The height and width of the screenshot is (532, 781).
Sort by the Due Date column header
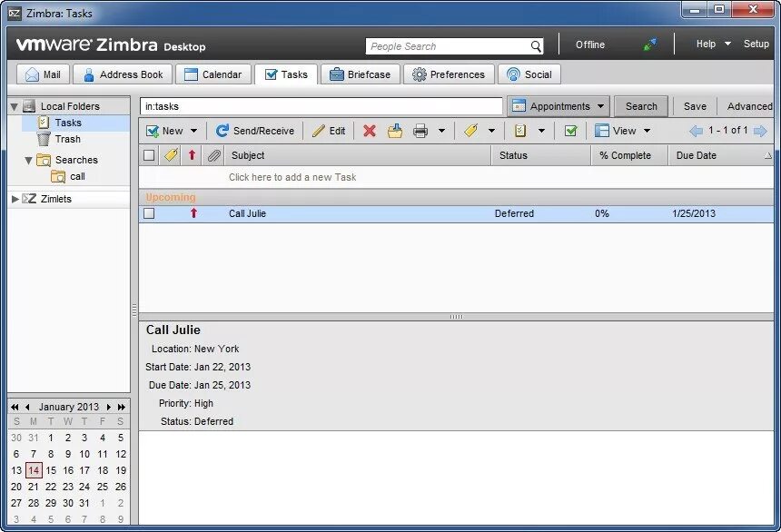pos(721,155)
